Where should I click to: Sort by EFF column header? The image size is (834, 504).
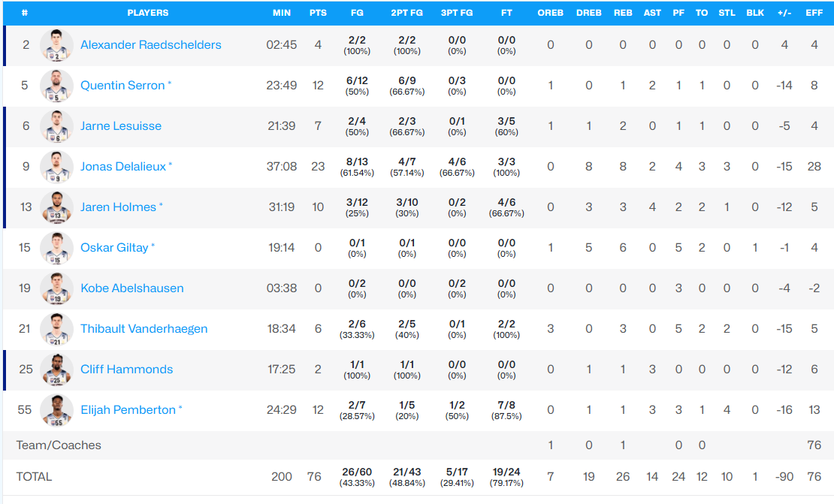(x=814, y=13)
